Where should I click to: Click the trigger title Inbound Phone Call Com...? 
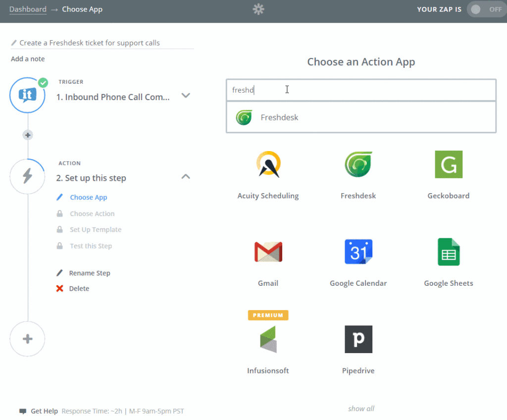(113, 97)
